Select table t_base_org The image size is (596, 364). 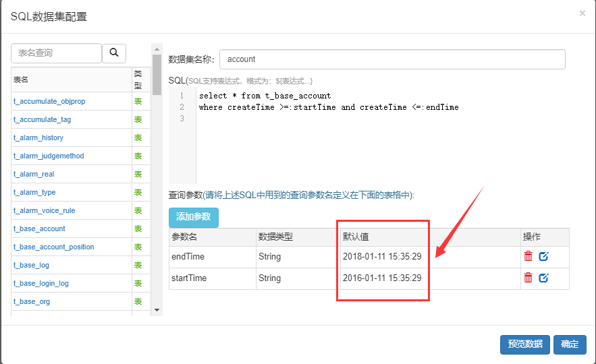(x=32, y=302)
